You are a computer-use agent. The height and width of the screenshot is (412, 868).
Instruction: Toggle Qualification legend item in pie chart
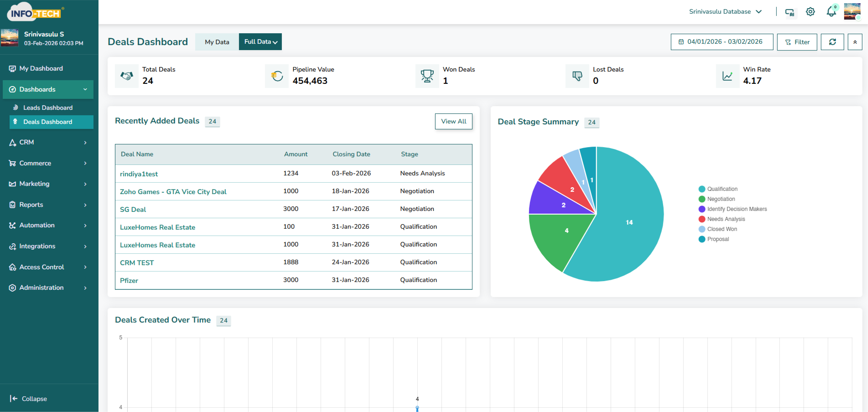(x=722, y=189)
